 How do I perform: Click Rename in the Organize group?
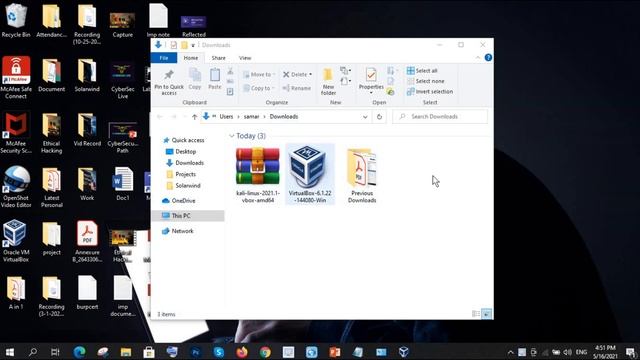point(297,88)
